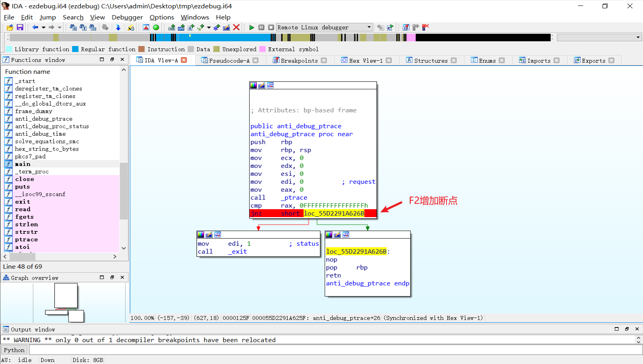
Task: Open the Remote Linux debugger dropdown
Action: point(369,27)
